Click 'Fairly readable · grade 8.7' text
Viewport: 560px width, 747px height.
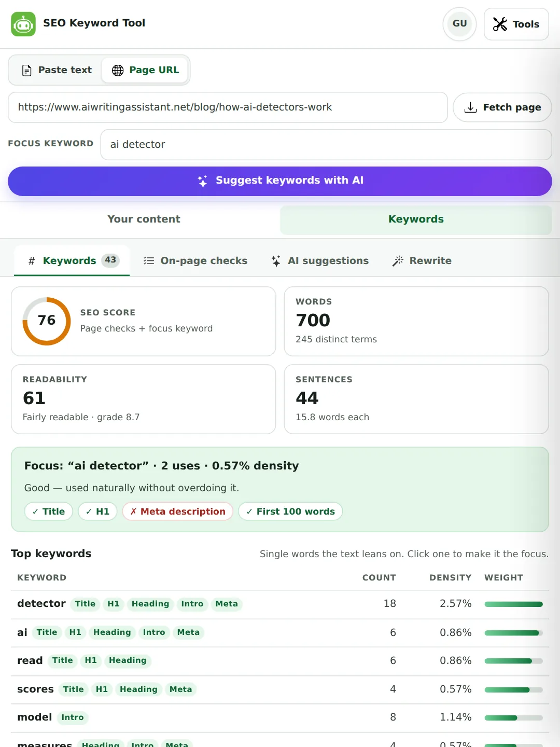coord(81,417)
